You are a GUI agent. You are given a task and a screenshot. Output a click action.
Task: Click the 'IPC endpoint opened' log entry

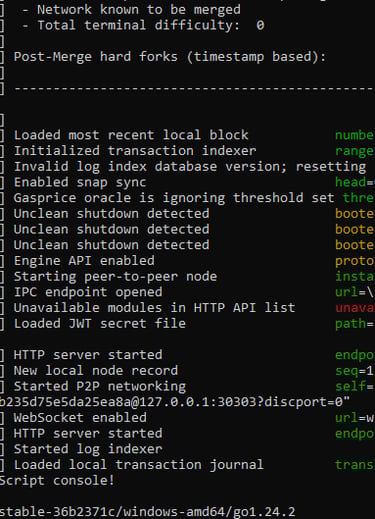pyautogui.click(x=88, y=292)
